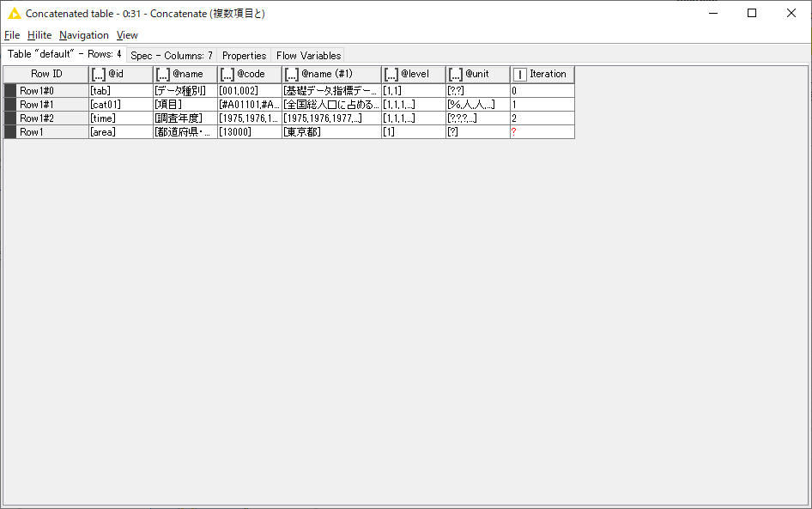This screenshot has height=509, width=812.
Task: Click the hilite marker of row Row1#2
Action: (10, 118)
